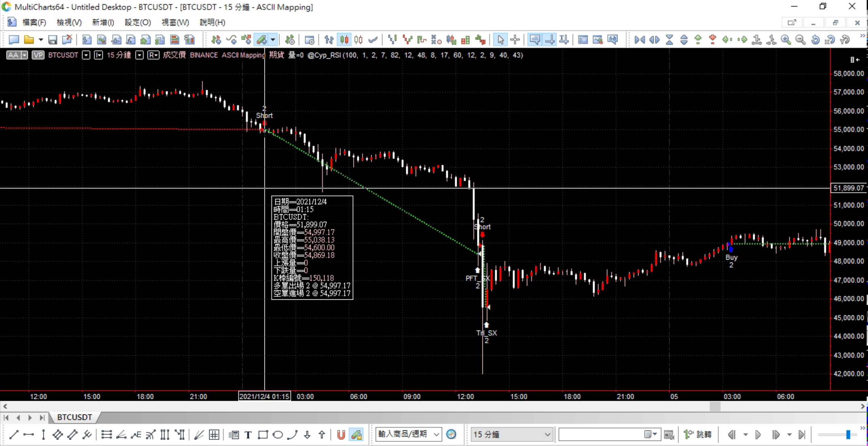Viewport: 868px width, 446px height.
Task: Click the zoom in magnifier icon
Action: tap(786, 40)
